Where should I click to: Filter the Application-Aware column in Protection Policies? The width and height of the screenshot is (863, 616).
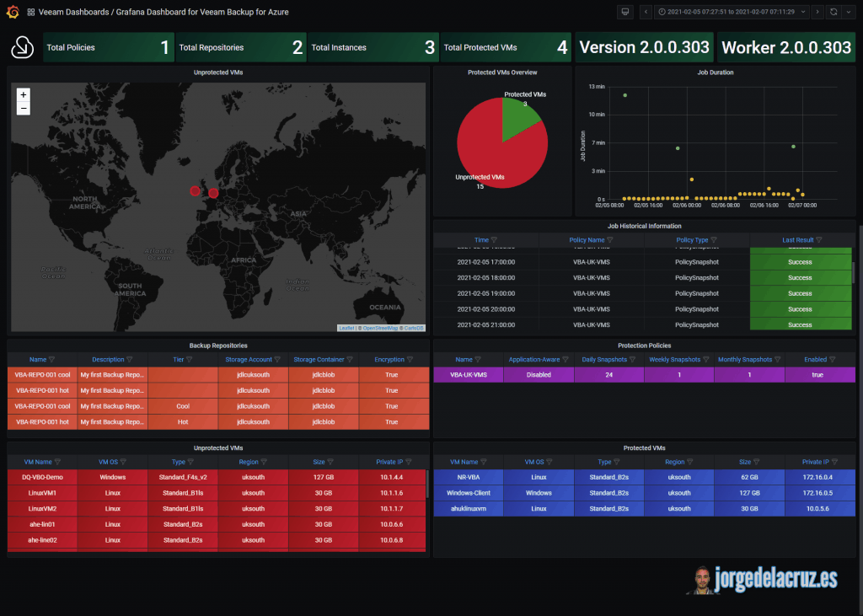pos(566,360)
